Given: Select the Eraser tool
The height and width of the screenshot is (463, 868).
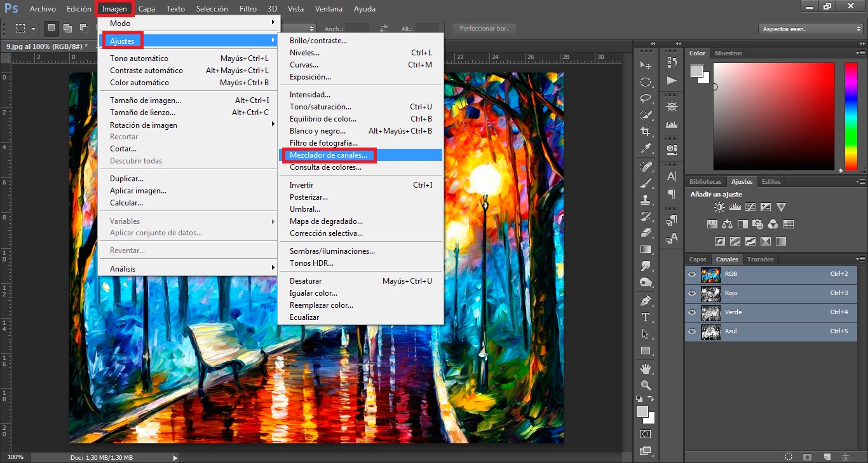Looking at the screenshot, I should click(646, 233).
